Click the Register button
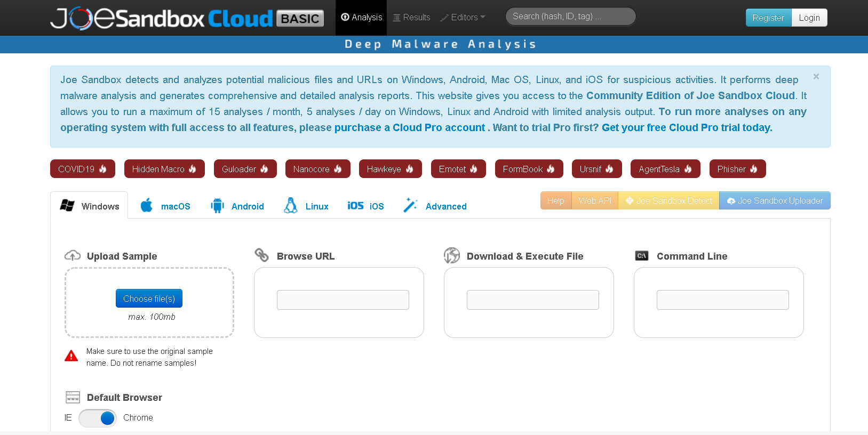 pyautogui.click(x=768, y=18)
